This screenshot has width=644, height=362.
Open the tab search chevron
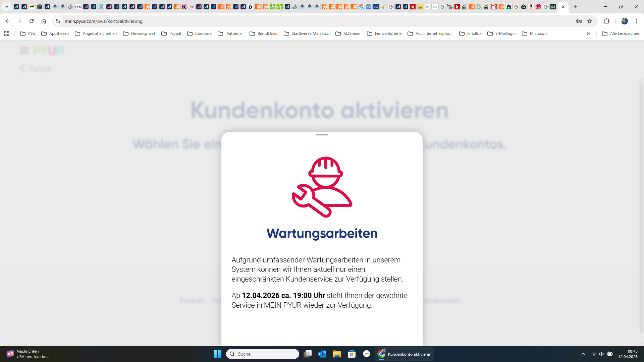[x=6, y=6]
